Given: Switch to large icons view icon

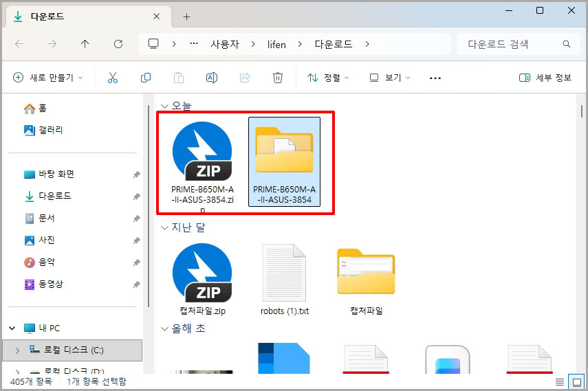Looking at the screenshot, I should pos(577,382).
